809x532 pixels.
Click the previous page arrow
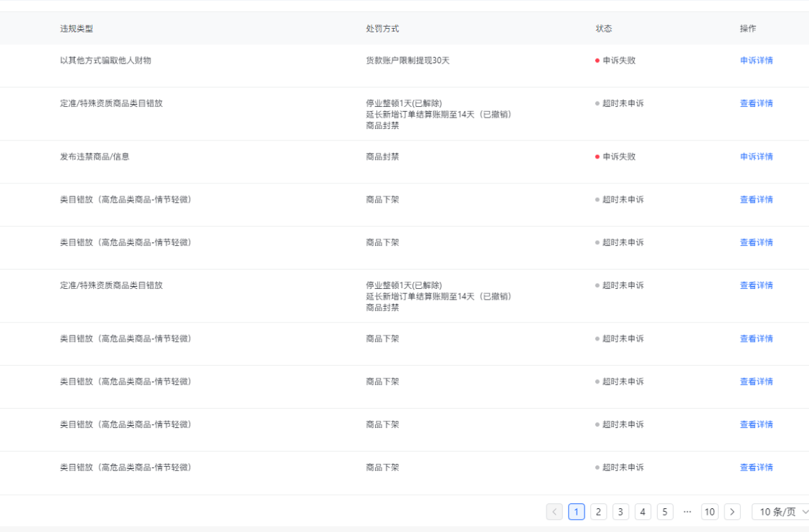pyautogui.click(x=554, y=512)
